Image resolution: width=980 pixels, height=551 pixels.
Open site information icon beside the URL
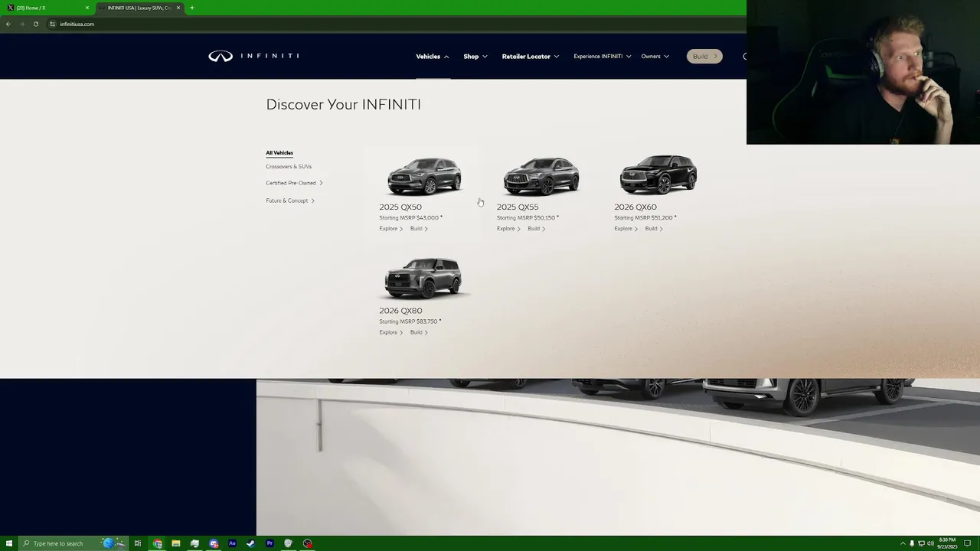tap(52, 24)
